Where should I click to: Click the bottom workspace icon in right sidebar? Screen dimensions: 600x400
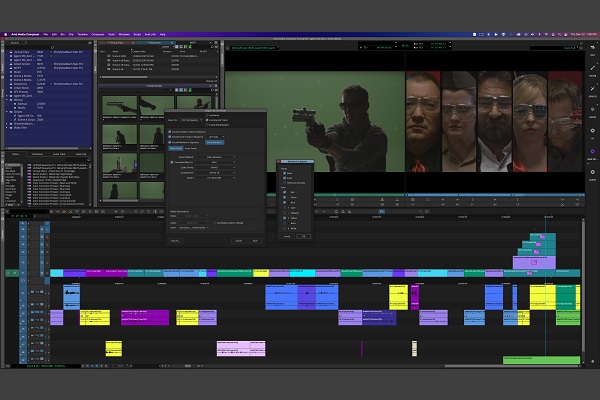click(x=592, y=172)
